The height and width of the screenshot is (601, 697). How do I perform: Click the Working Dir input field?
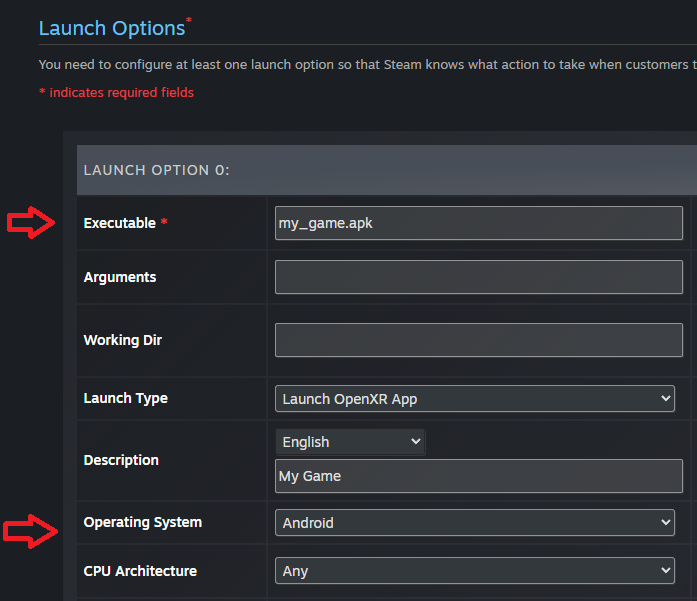tap(479, 340)
